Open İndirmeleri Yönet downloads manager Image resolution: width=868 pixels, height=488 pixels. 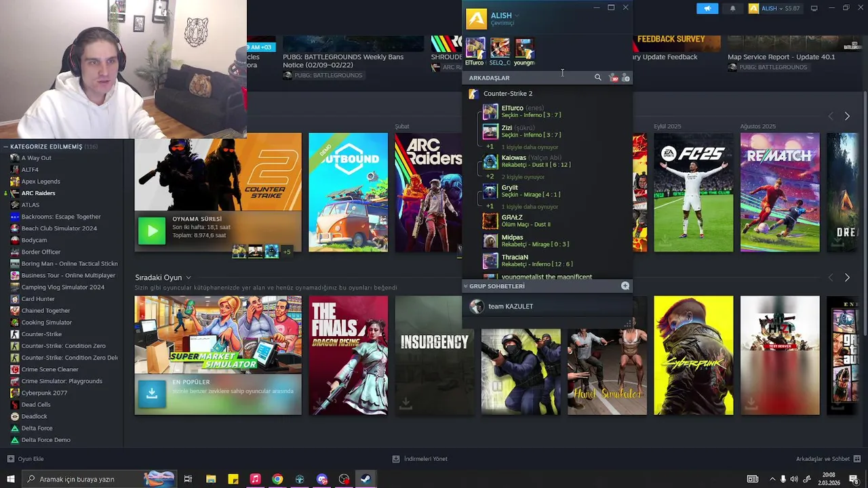point(420,459)
